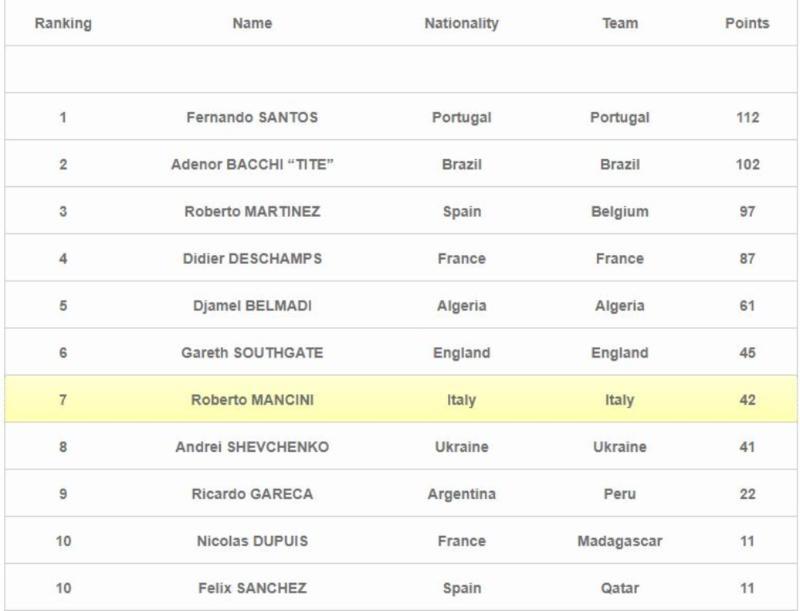800x611 pixels.
Task: Click the Ranking column header
Action: click(63, 23)
